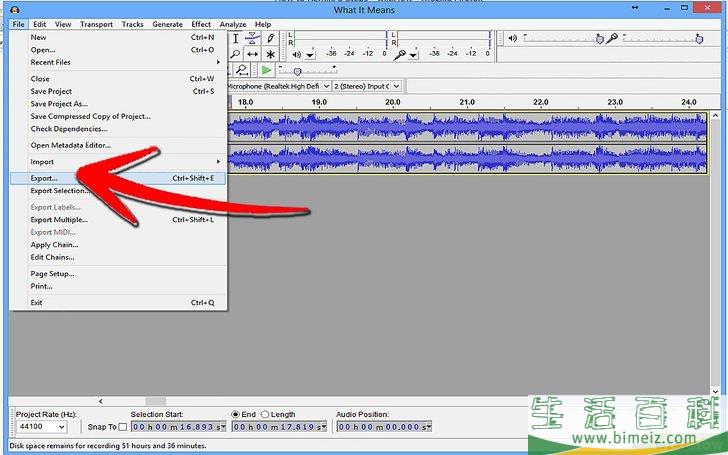Select the Length radio button

click(x=265, y=414)
